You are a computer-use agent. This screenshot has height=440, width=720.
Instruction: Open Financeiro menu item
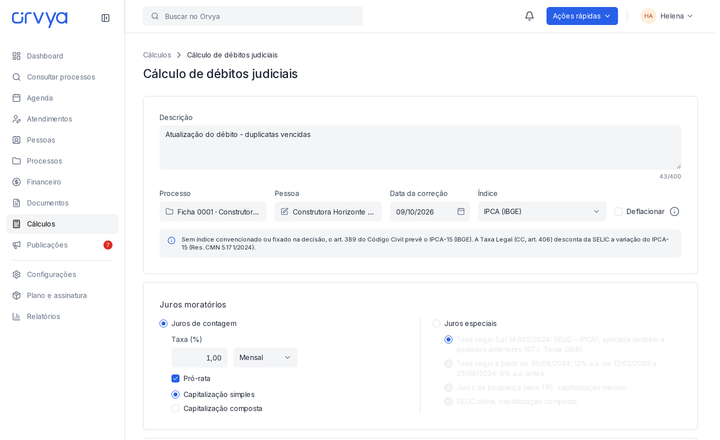(x=62, y=182)
